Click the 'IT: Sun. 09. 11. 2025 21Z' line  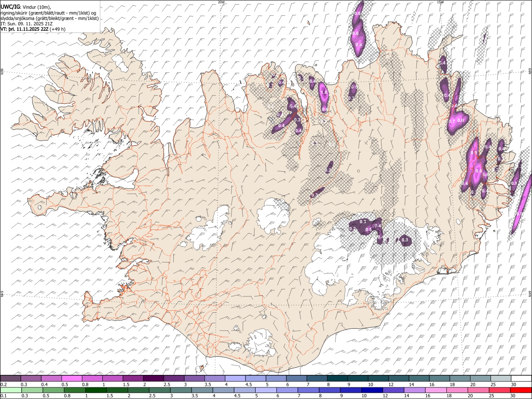pos(26,24)
